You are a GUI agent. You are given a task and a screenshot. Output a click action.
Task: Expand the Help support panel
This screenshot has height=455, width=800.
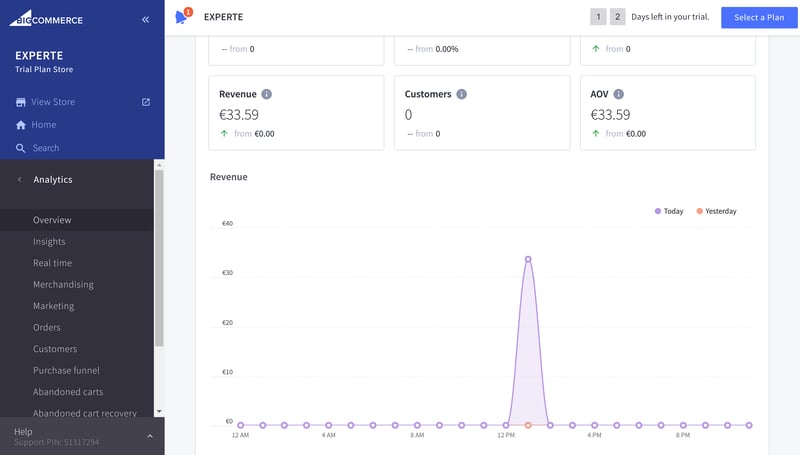click(x=149, y=436)
